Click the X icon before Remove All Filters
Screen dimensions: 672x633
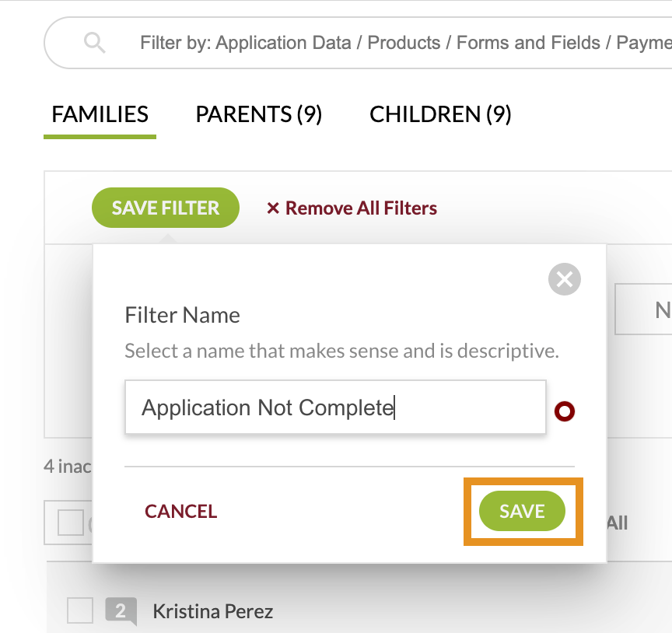pos(273,208)
